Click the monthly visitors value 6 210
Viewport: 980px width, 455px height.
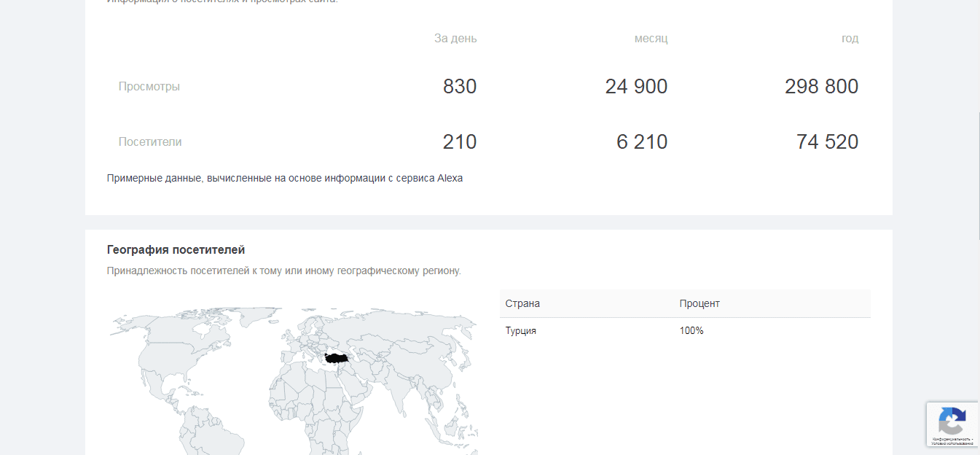[641, 142]
